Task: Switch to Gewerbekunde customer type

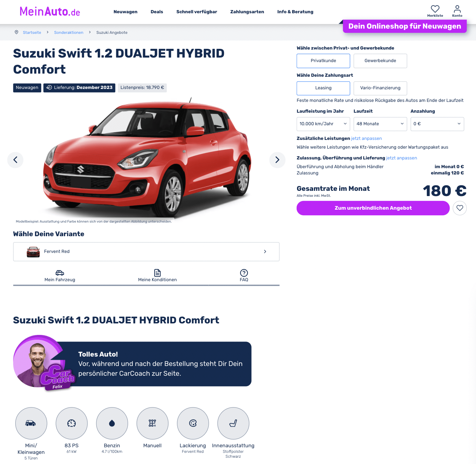Action: [380, 61]
